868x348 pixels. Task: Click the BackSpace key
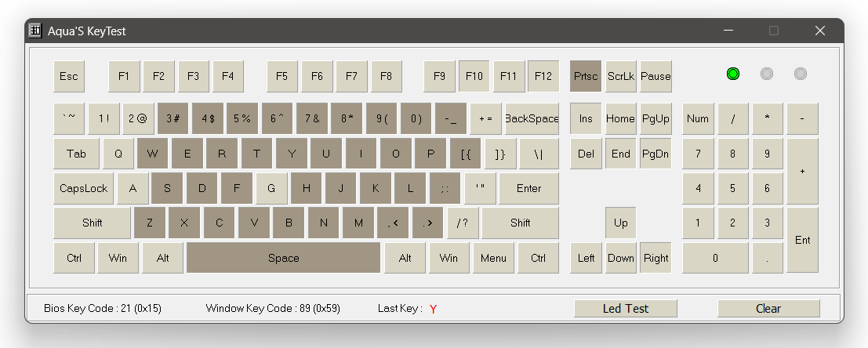pos(532,119)
